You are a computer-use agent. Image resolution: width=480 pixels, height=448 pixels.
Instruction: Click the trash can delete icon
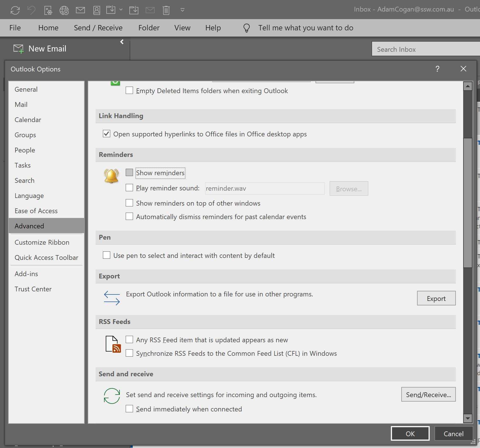pos(166,10)
